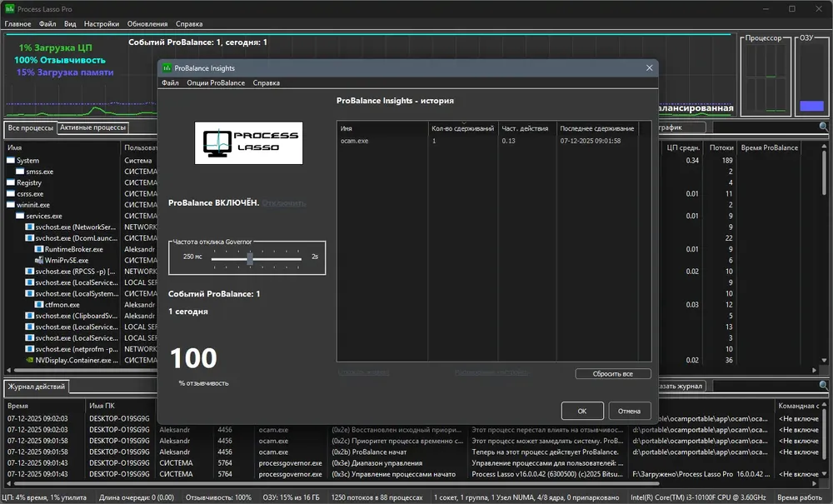The height and width of the screenshot is (504, 833).
Task: Select the WmiPrvSE.exe process icon
Action: [x=39, y=260]
